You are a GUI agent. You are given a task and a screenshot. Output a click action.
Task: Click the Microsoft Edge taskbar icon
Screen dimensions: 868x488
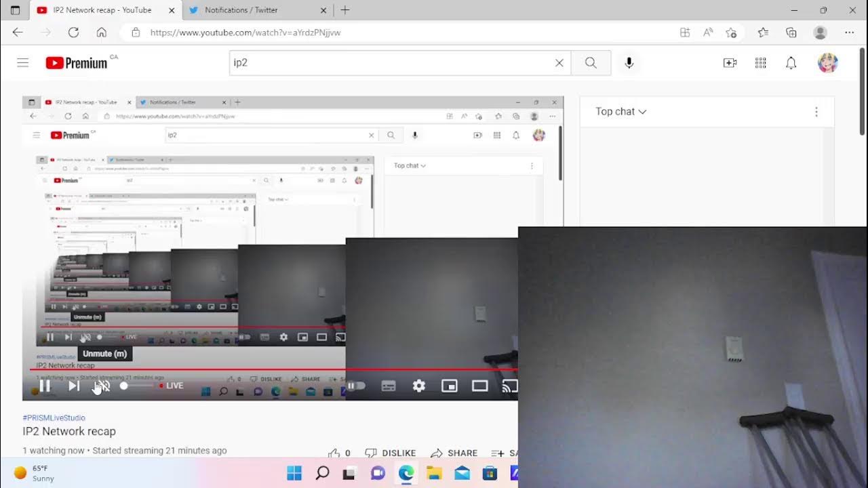406,473
